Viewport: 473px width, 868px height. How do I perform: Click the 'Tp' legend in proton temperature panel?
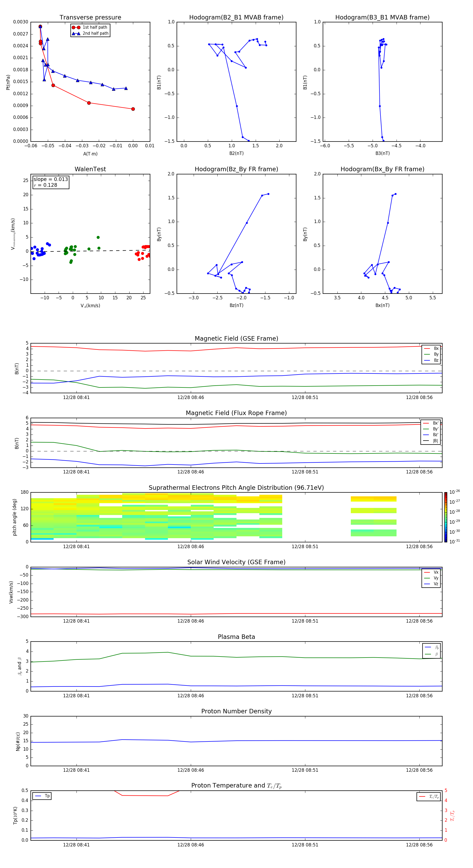[42, 796]
